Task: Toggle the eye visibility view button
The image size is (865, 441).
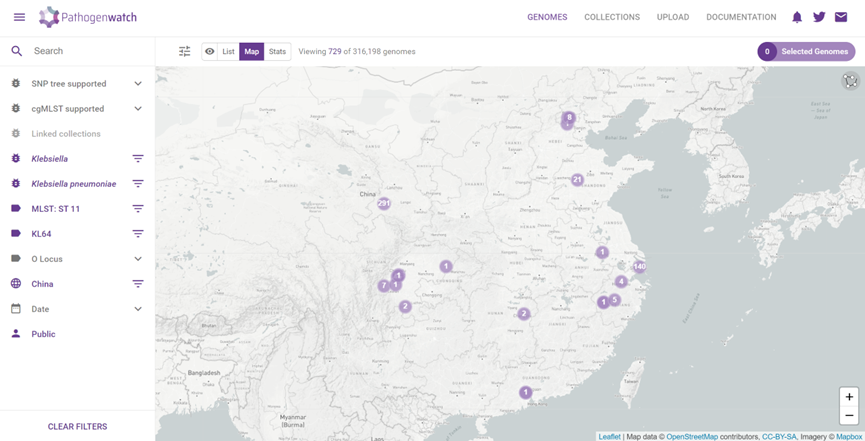Action: pos(210,51)
